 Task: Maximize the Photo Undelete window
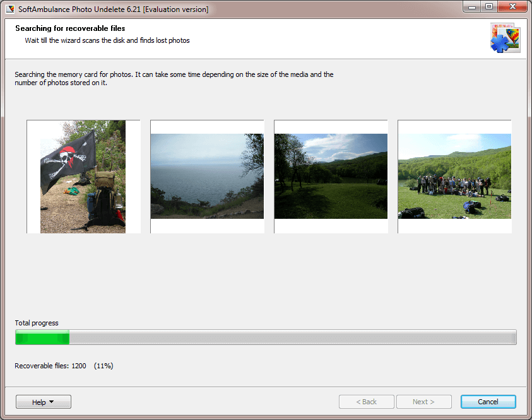coord(489,7)
